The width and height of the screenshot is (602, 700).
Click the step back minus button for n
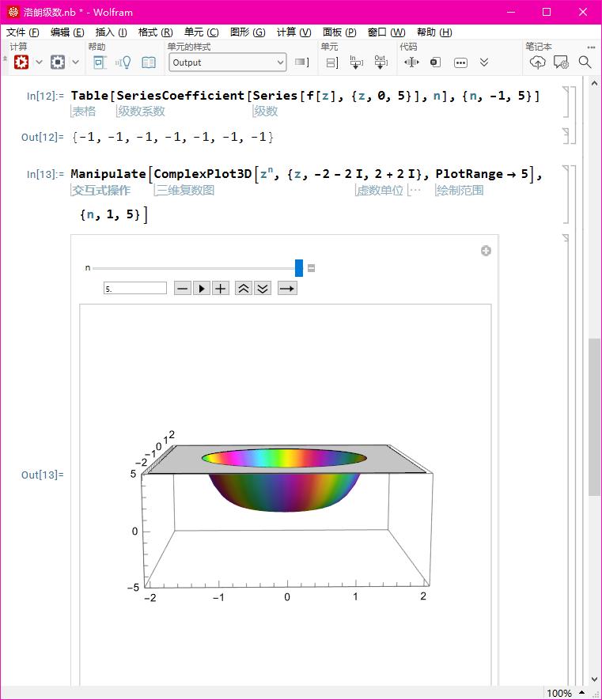(183, 289)
